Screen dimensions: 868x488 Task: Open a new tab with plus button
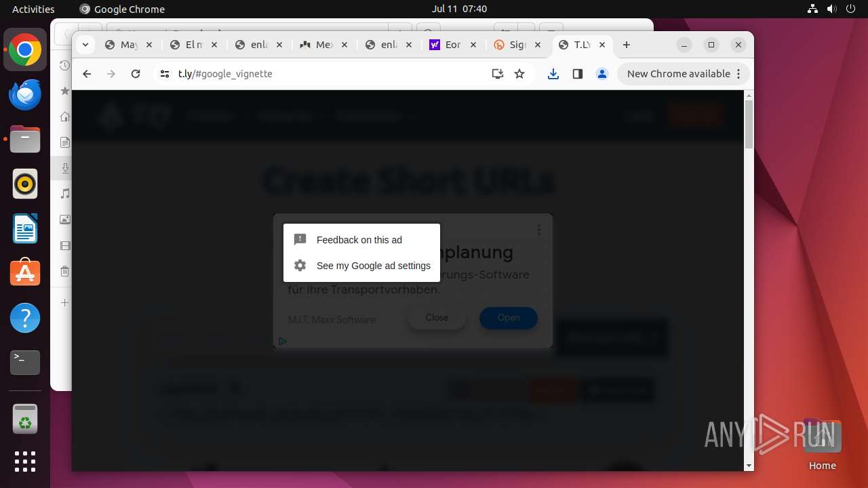(627, 45)
